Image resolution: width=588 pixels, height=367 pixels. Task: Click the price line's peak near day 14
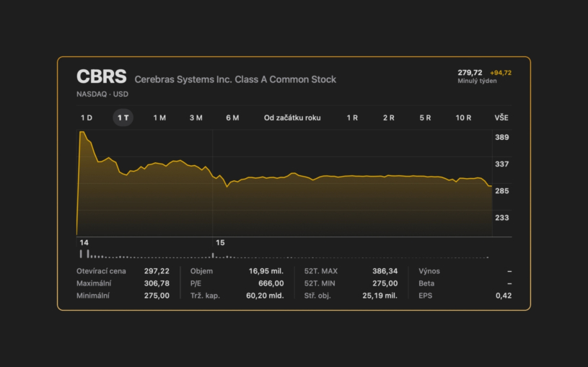tap(82, 132)
